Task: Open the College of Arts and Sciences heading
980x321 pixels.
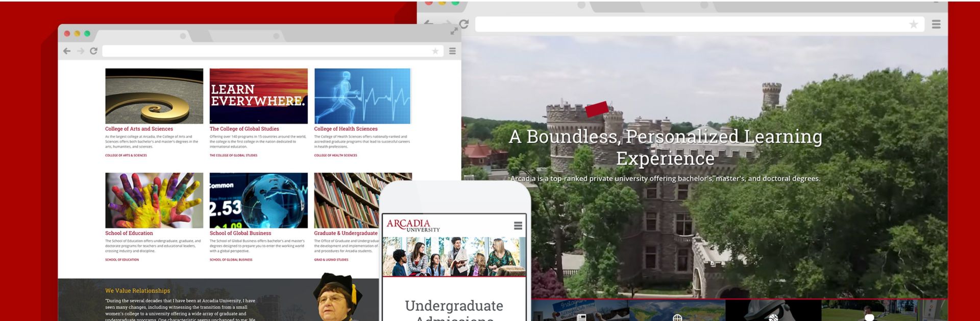Action: tap(139, 129)
